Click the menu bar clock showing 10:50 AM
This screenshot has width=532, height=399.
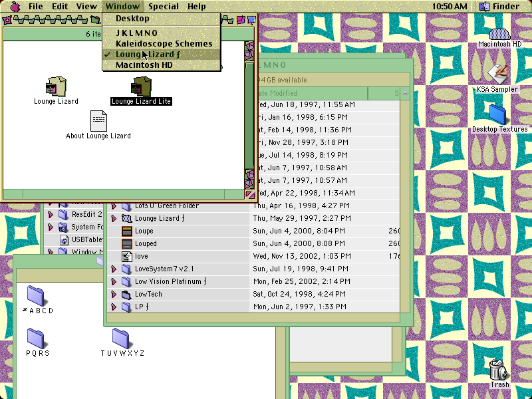(x=450, y=7)
